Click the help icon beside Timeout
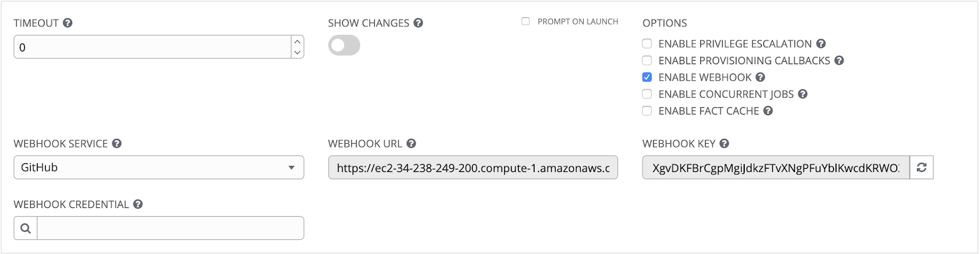 68,23
